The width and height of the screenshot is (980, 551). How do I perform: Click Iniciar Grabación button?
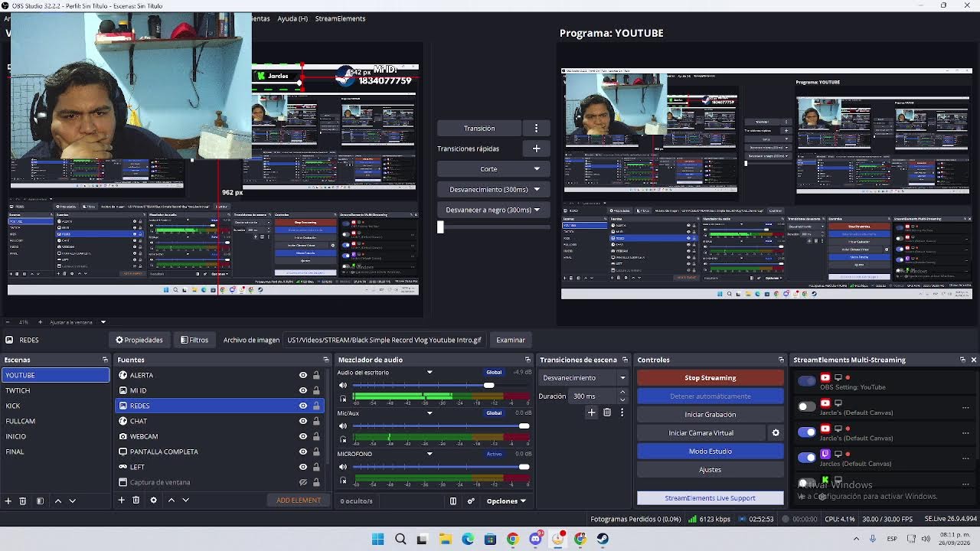coord(710,414)
